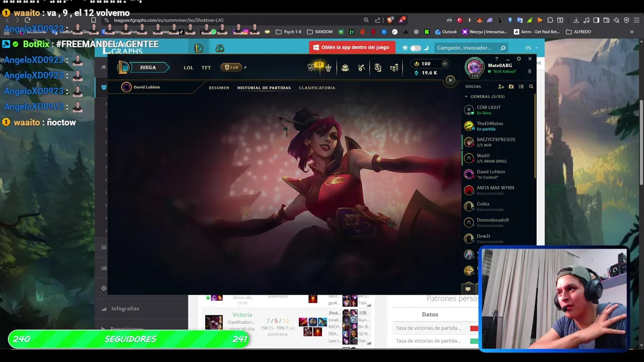Image resolution: width=644 pixels, height=362 pixels.
Task: Click the browser address bar URL
Action: (x=169, y=20)
